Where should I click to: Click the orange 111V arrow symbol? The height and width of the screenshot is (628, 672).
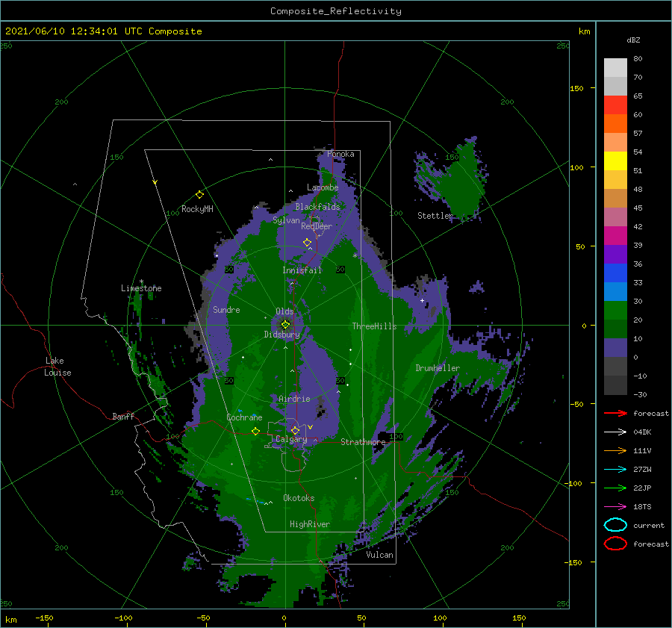[x=615, y=450]
